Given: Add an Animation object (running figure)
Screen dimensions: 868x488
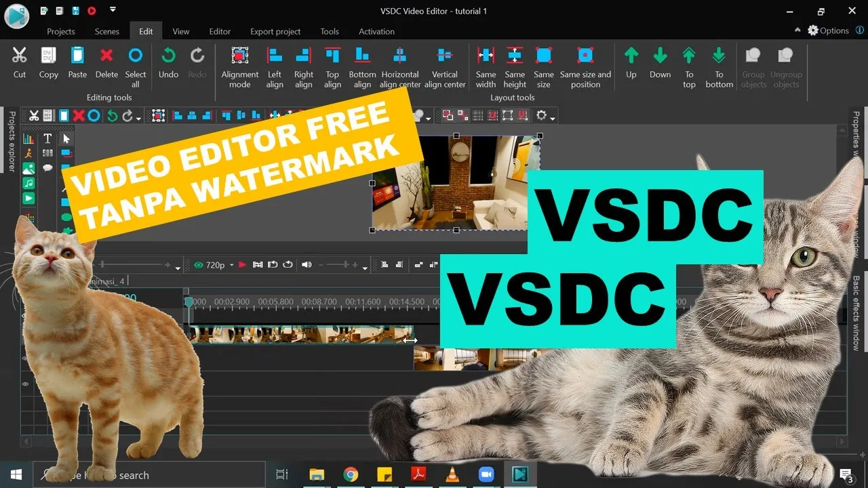Looking at the screenshot, I should (28, 153).
